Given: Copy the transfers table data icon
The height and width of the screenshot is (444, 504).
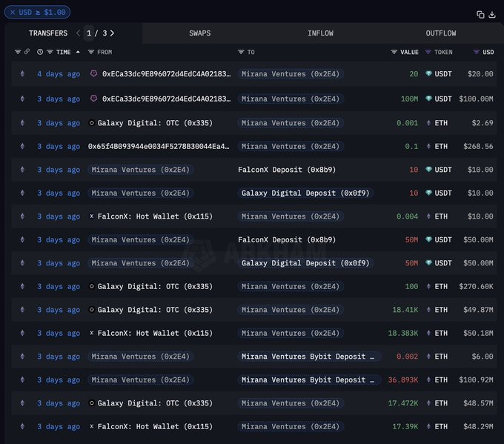Looking at the screenshot, I should [480, 15].
